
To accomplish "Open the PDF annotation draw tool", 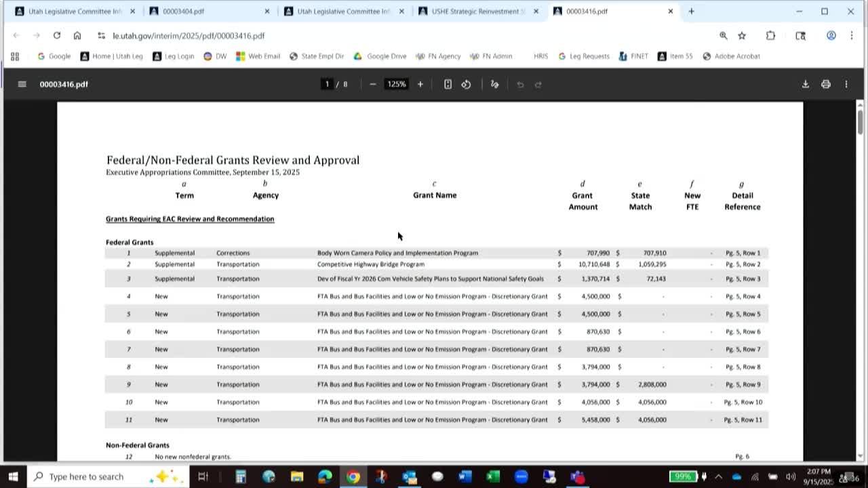I will click(x=494, y=84).
